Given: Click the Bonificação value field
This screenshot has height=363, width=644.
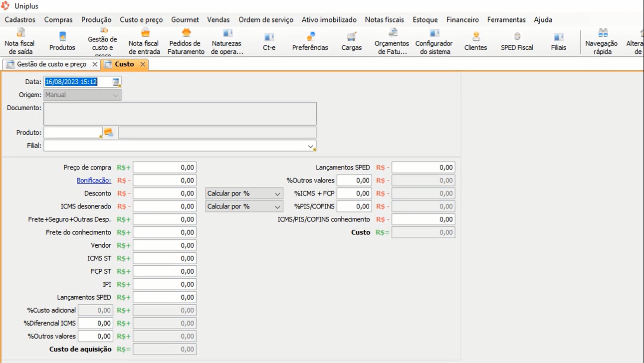Looking at the screenshot, I should pos(165,181).
